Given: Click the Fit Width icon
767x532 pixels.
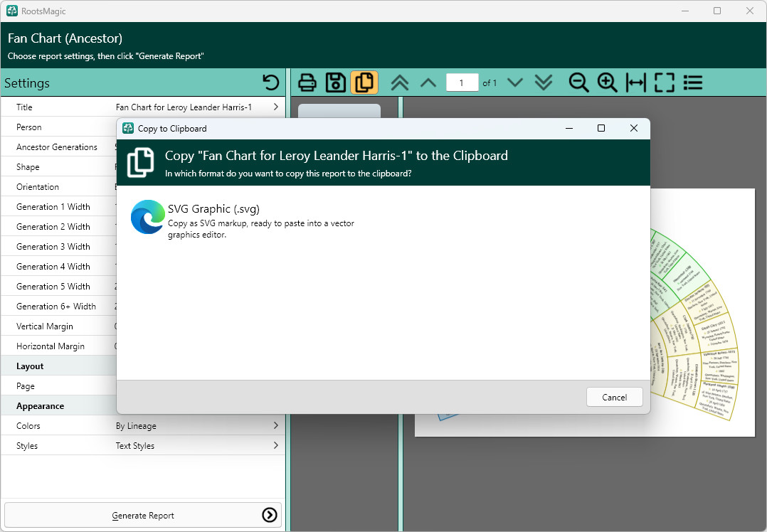Looking at the screenshot, I should tap(635, 83).
